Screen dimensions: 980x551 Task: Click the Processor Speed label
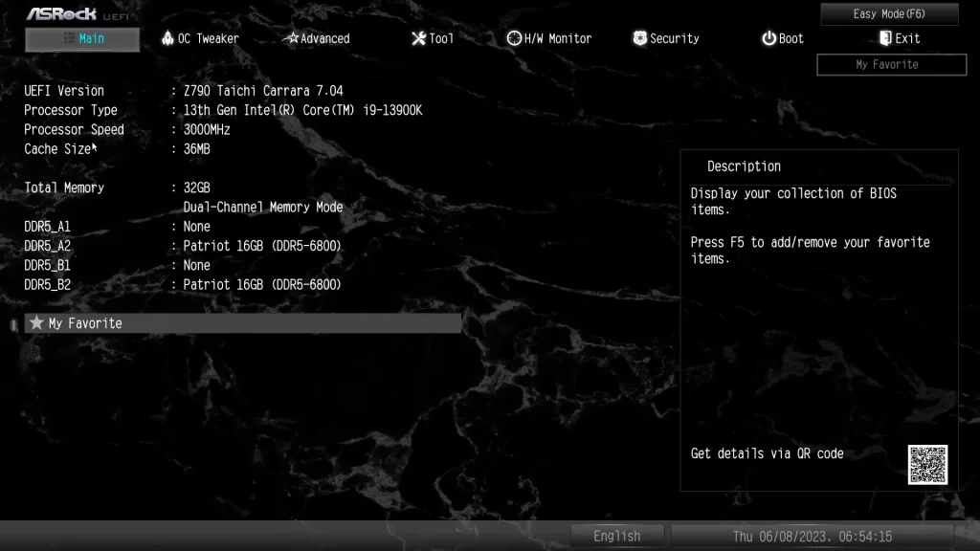click(x=74, y=130)
